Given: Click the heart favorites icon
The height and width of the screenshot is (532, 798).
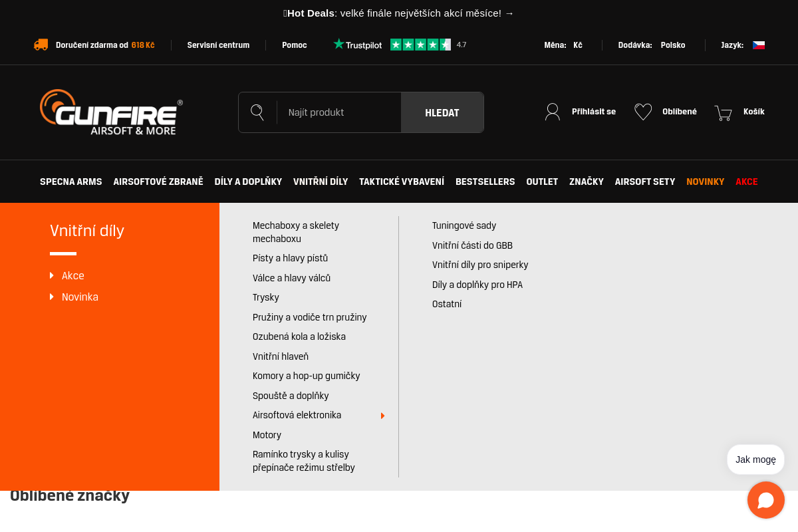Looking at the screenshot, I should pyautogui.click(x=643, y=112).
